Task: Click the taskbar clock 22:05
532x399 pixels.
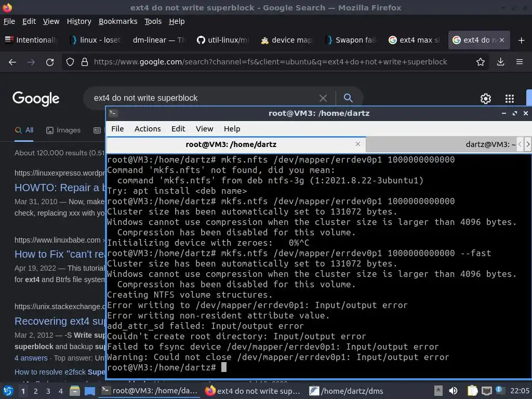Action: 520,391
